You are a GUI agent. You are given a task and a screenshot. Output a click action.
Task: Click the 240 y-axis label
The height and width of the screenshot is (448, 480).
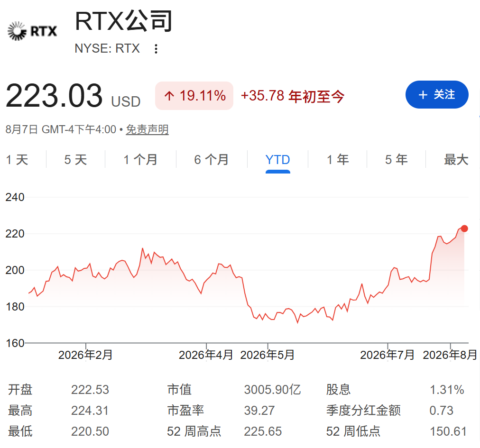coord(15,197)
